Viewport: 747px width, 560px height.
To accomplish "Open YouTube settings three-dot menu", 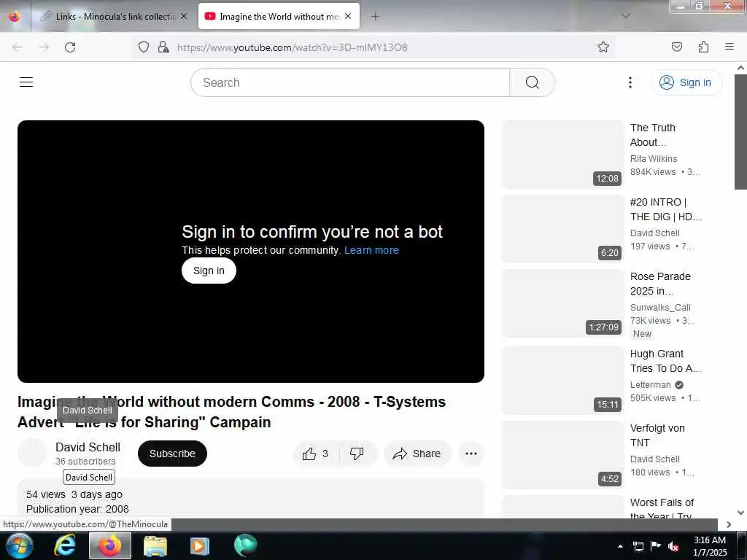I will tap(630, 82).
